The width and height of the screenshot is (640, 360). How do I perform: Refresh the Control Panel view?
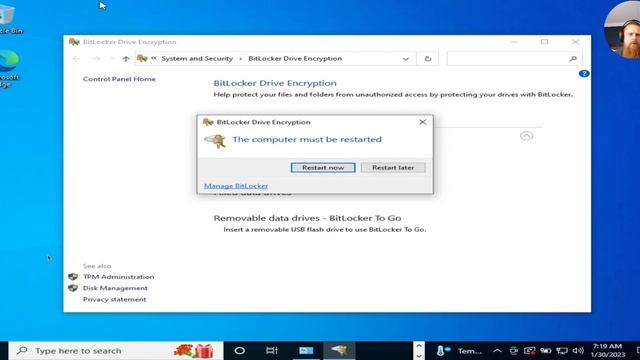point(428,59)
